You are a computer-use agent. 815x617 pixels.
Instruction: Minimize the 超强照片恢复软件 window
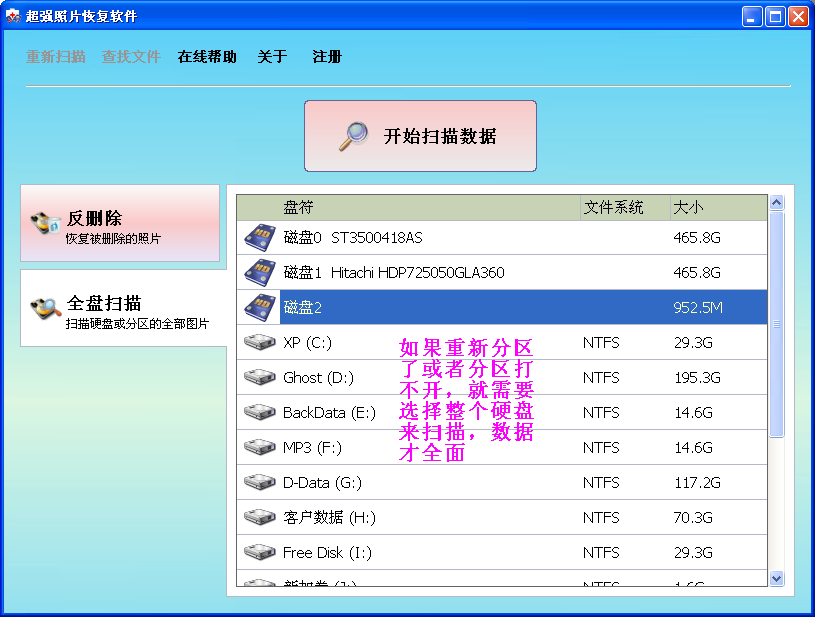click(x=752, y=17)
